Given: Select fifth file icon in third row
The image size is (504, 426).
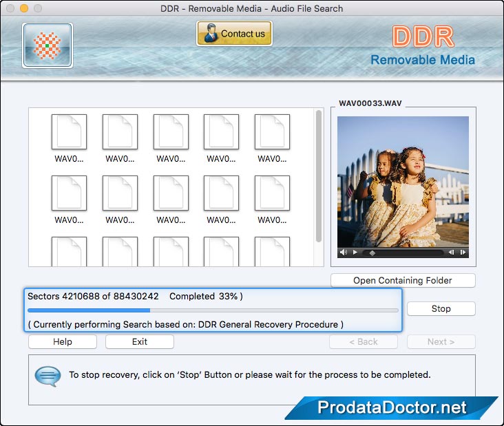Looking at the screenshot, I should click(x=272, y=252).
